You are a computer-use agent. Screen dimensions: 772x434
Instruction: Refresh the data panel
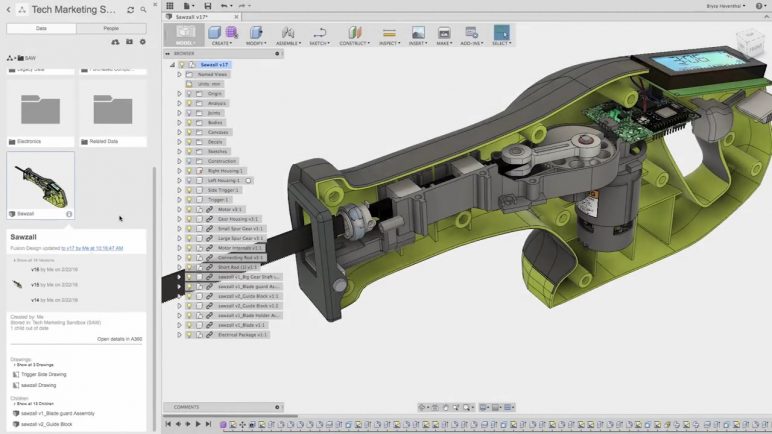click(x=130, y=9)
